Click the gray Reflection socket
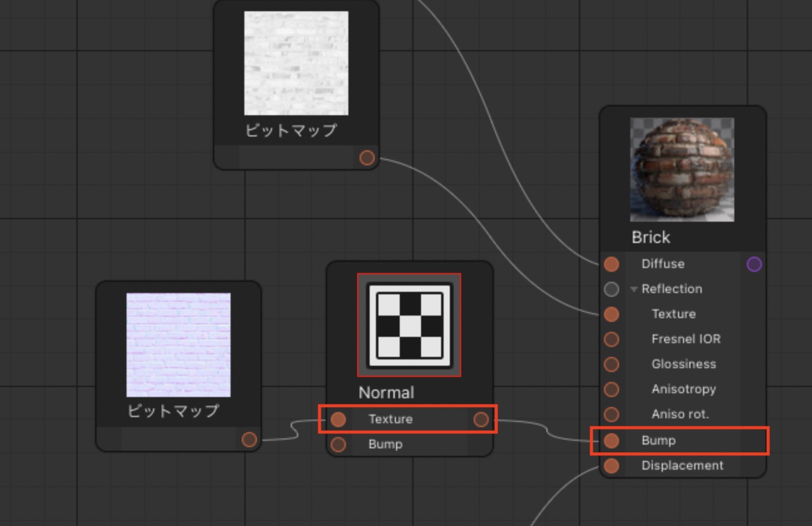Image resolution: width=812 pixels, height=526 pixels. point(612,289)
